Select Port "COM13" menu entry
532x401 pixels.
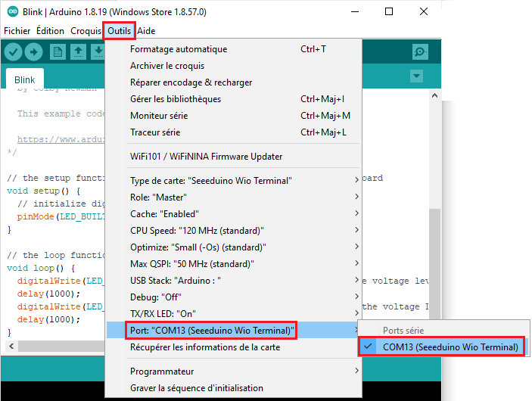pyautogui.click(x=233, y=330)
